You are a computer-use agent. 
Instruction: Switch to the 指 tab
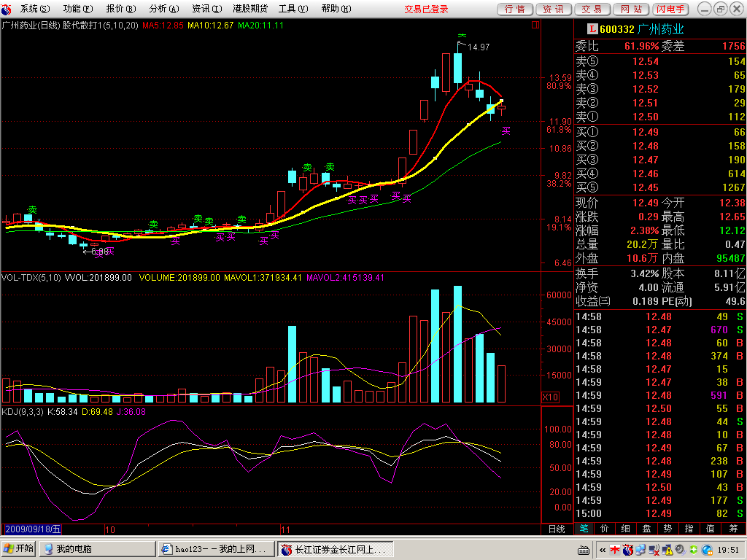pos(689,529)
